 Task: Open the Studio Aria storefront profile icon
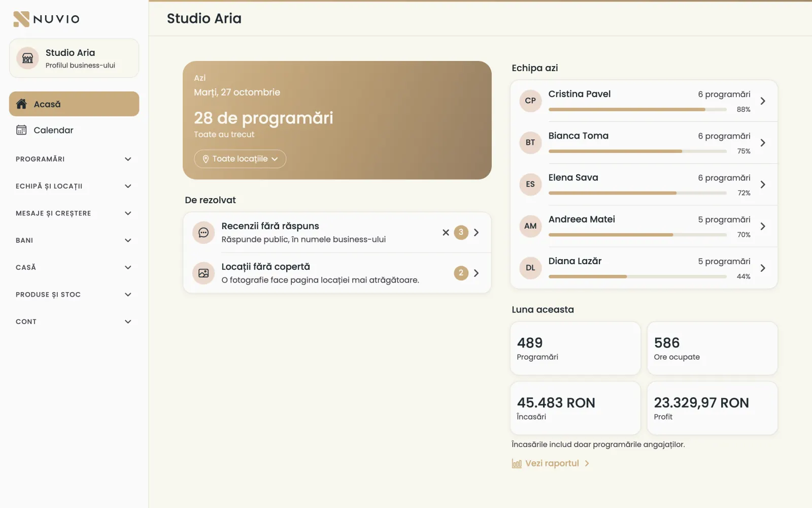pyautogui.click(x=27, y=58)
